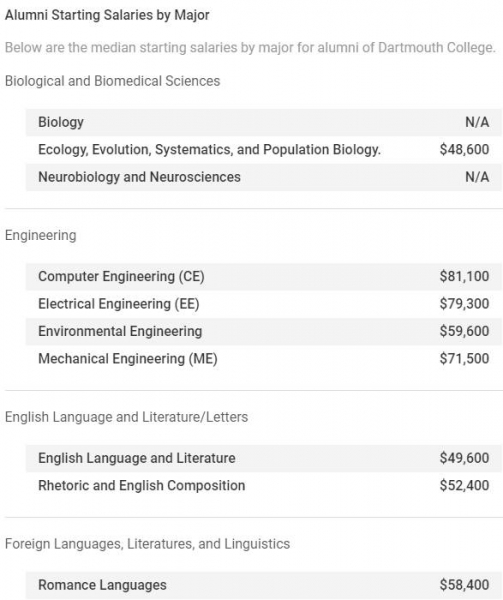Click the $81,100 salary value
Viewport: 503px width, 600px height.
(464, 277)
